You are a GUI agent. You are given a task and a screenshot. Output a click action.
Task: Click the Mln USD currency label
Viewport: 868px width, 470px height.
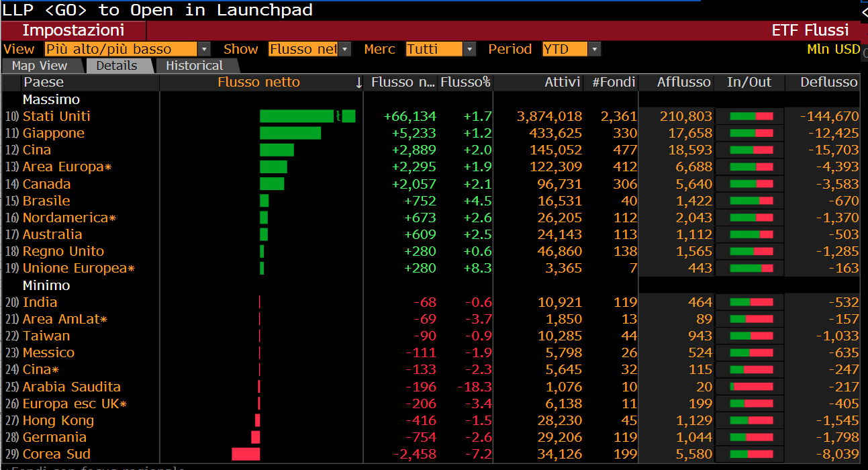point(833,49)
